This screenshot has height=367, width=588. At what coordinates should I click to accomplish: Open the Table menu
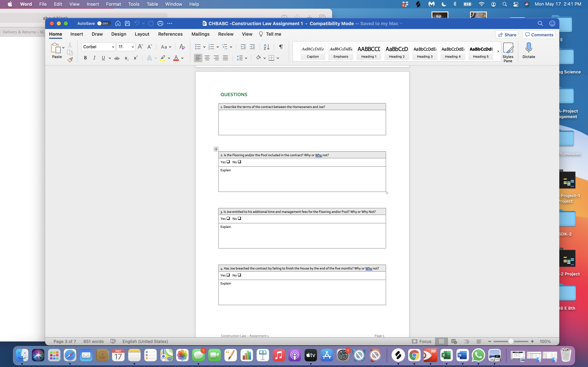[x=152, y=4]
